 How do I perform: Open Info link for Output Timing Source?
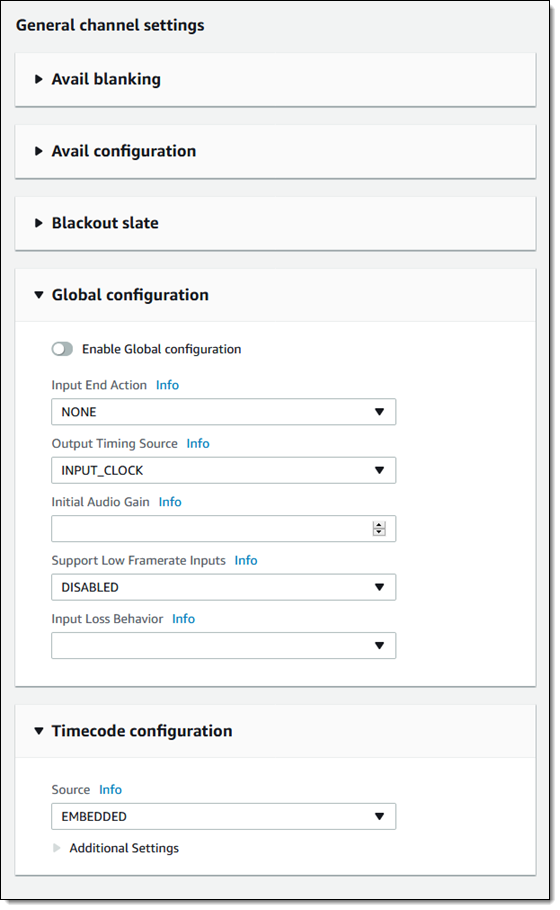pos(198,443)
